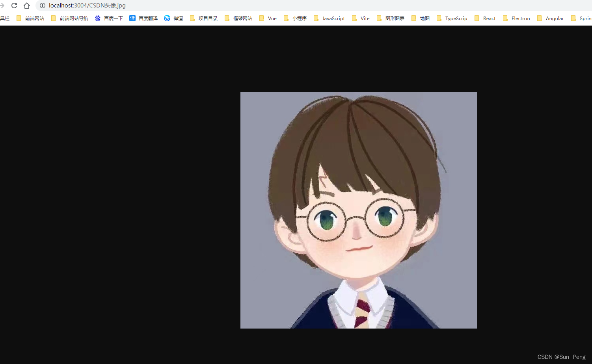
Task: Open the 百度翻译 bookmark
Action: [144, 18]
